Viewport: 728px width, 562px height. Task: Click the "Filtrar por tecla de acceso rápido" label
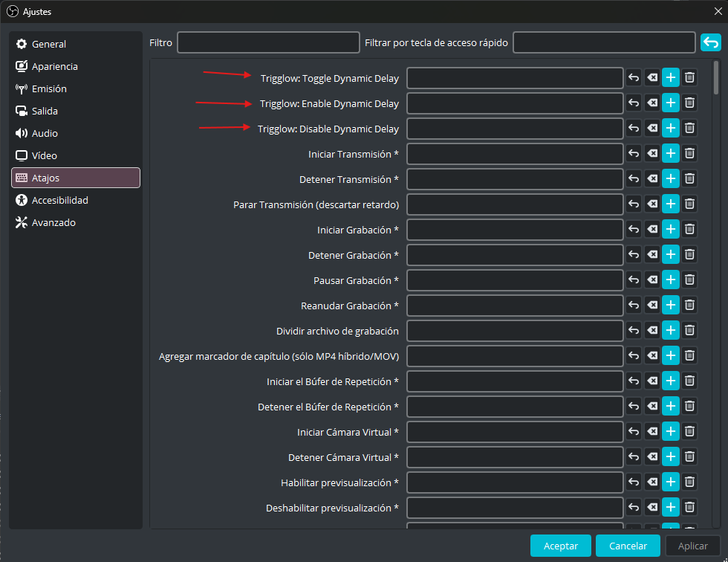436,42
